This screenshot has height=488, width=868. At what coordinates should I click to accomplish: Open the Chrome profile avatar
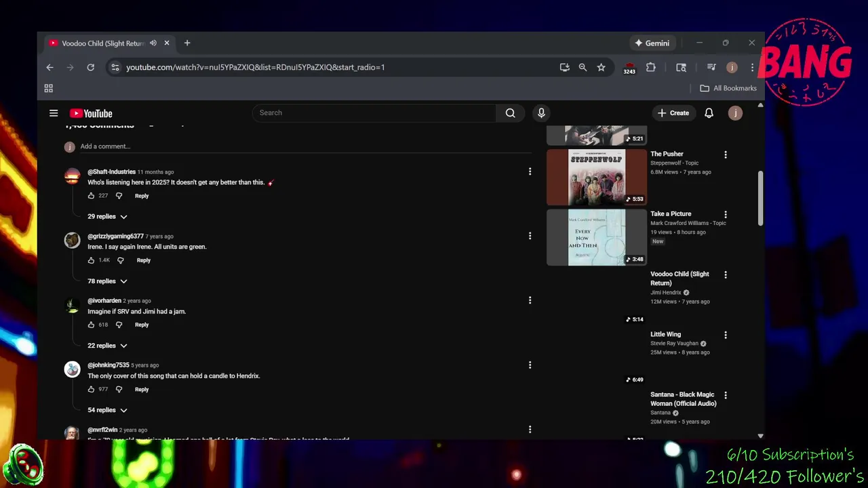click(x=732, y=67)
